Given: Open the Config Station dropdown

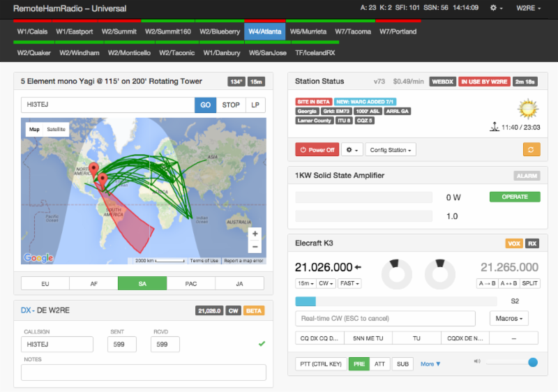Looking at the screenshot, I should (390, 149).
